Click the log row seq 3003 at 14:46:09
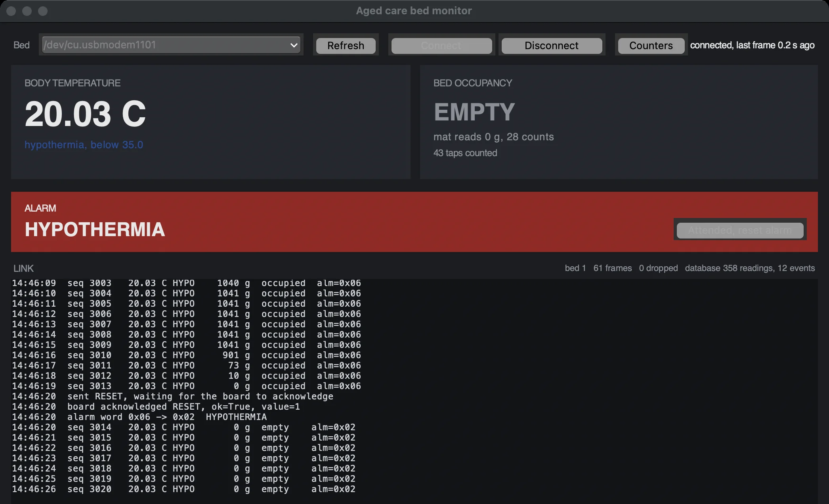Screen dimensions: 829x504 186,283
